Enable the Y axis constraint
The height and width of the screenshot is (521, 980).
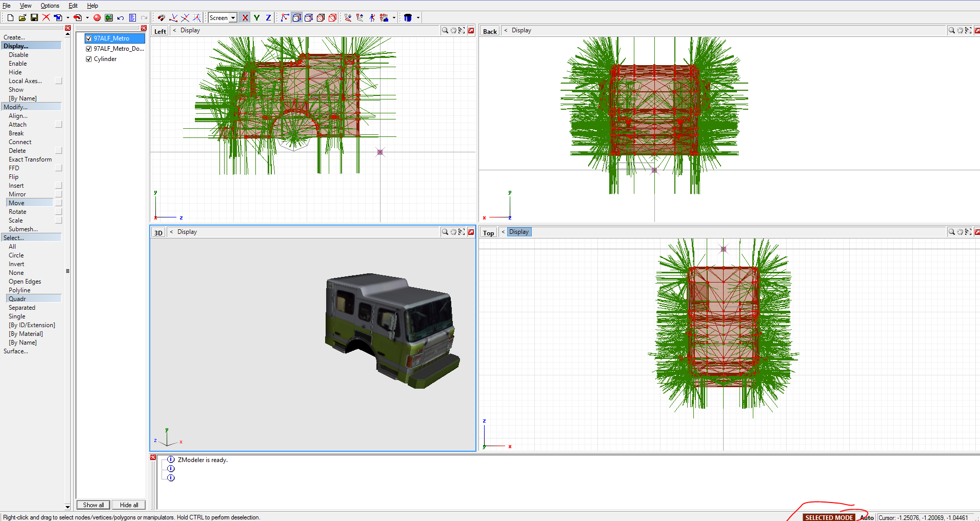pyautogui.click(x=256, y=17)
